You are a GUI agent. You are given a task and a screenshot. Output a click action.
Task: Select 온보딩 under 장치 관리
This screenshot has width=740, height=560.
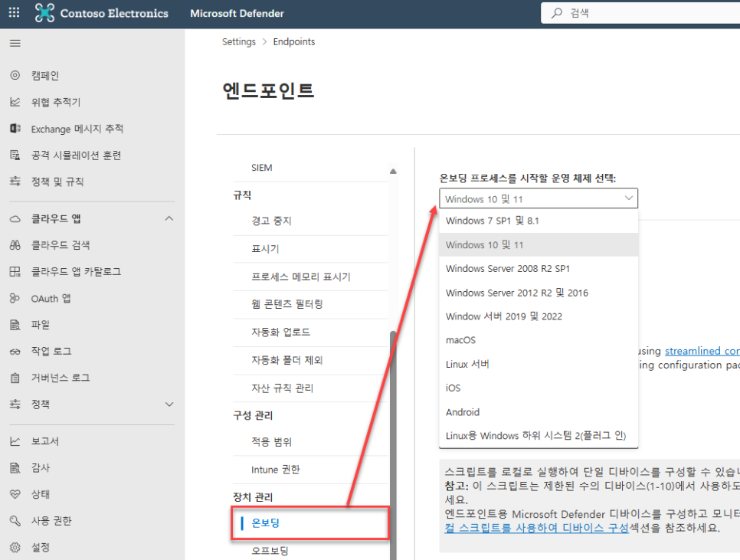click(309, 522)
